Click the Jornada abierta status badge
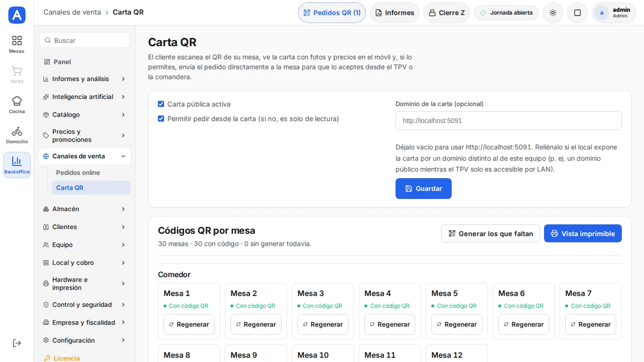 [506, 13]
